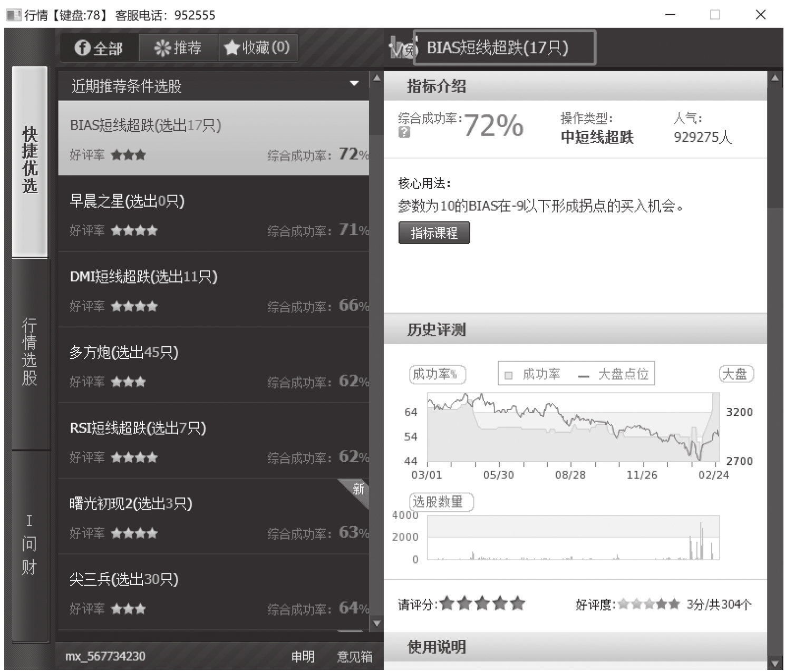Click the RSI短线超跌 好评率 stars
This screenshot has width=785, height=672.
point(134,457)
